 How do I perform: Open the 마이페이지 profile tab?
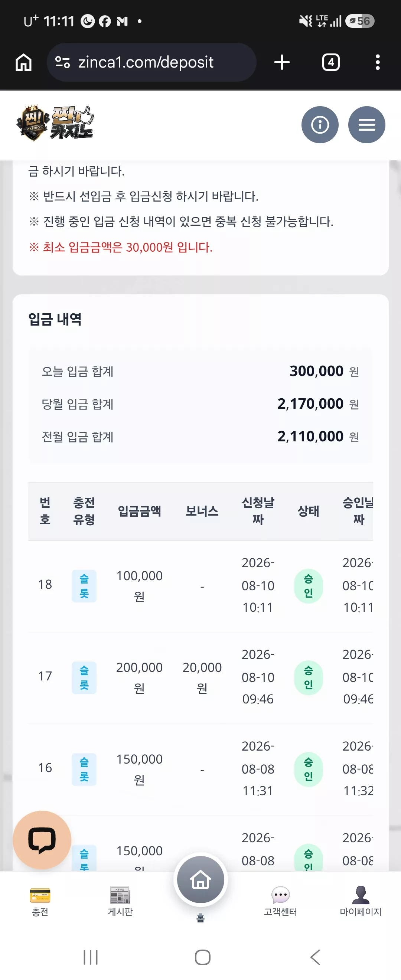[x=361, y=901]
